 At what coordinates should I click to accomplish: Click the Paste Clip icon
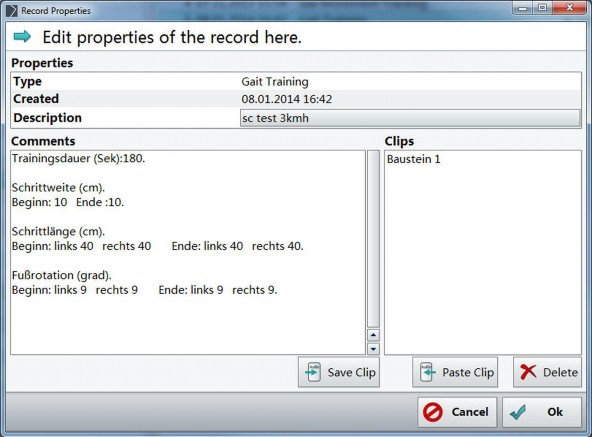pos(428,372)
